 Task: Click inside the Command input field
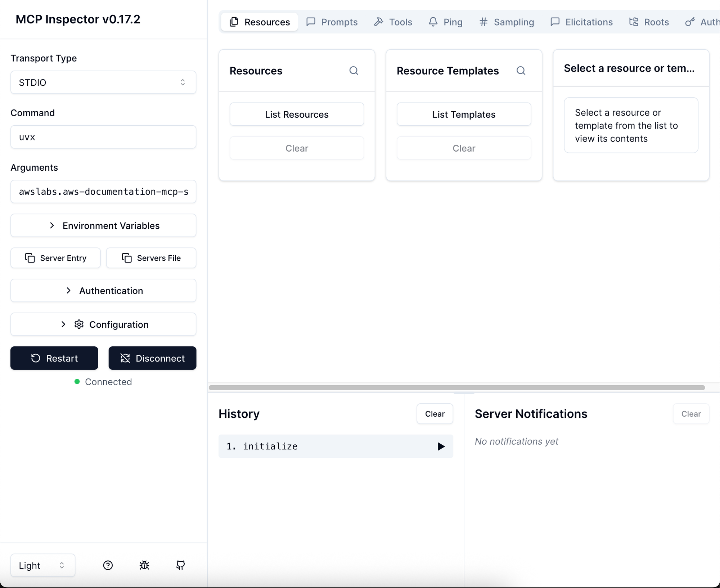tap(103, 137)
